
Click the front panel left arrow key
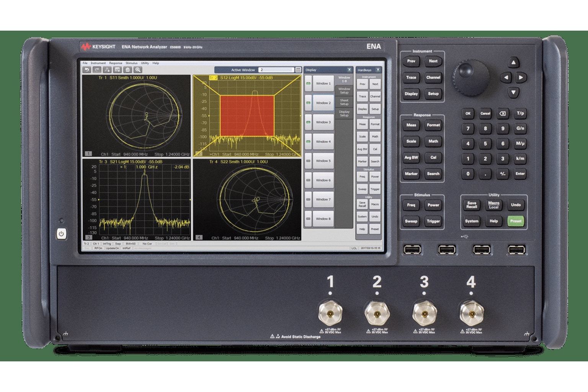point(506,77)
